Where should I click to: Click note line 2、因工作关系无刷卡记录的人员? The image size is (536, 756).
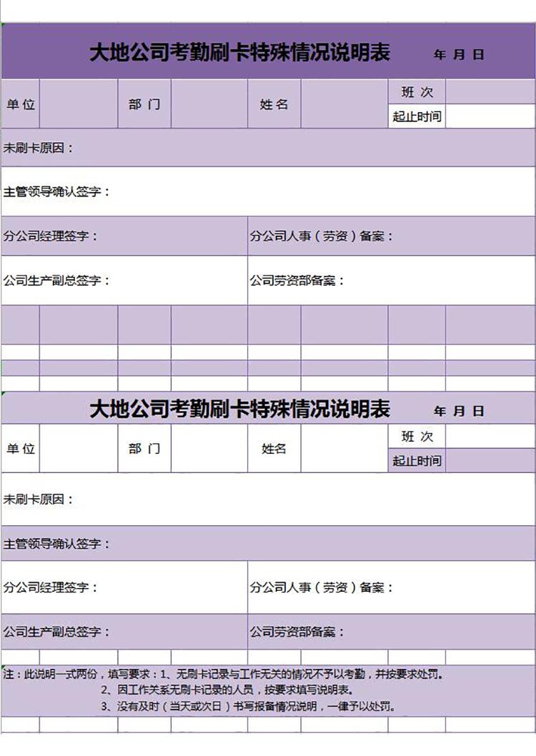click(227, 690)
